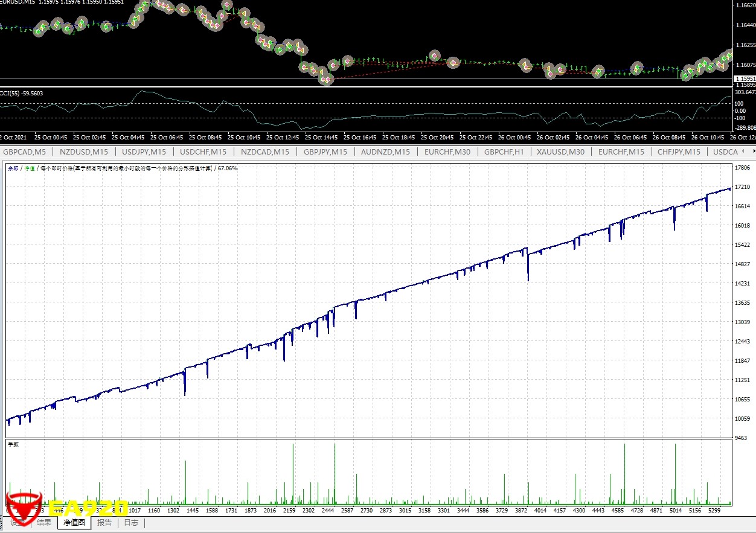Open the 报告 (Report) tester tab
The width and height of the screenshot is (756, 533).
(x=104, y=523)
